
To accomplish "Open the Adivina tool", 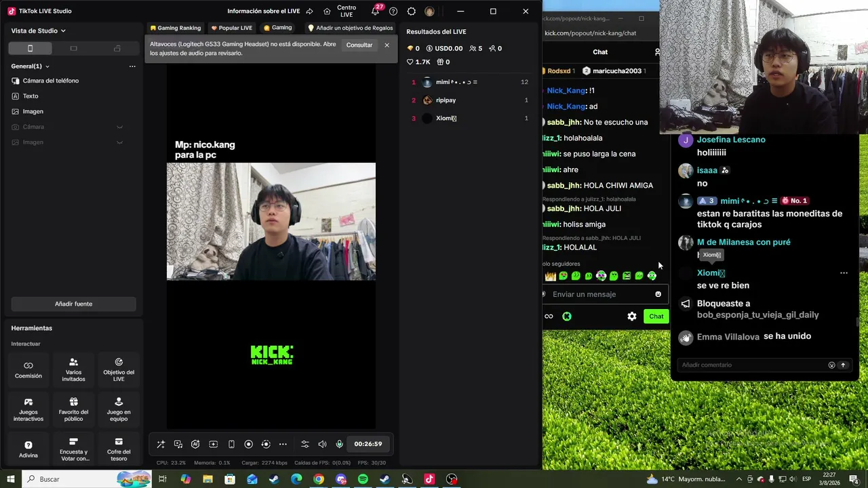I will pyautogui.click(x=28, y=449).
